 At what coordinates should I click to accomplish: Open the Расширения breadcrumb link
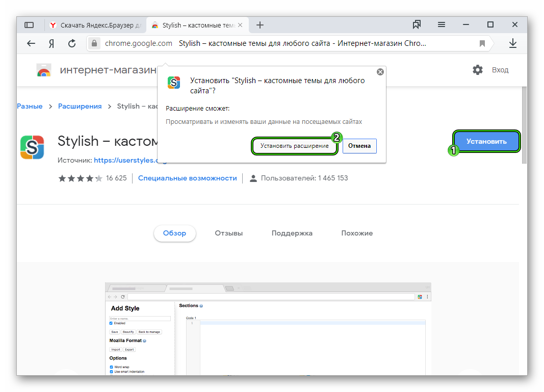click(80, 106)
